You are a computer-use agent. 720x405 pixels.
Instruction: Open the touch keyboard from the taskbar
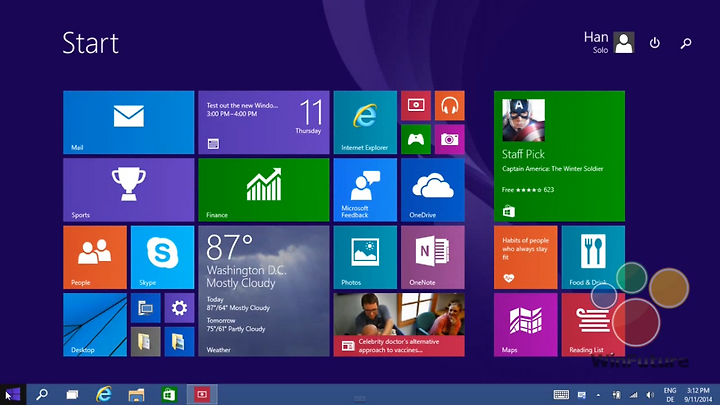(x=561, y=394)
